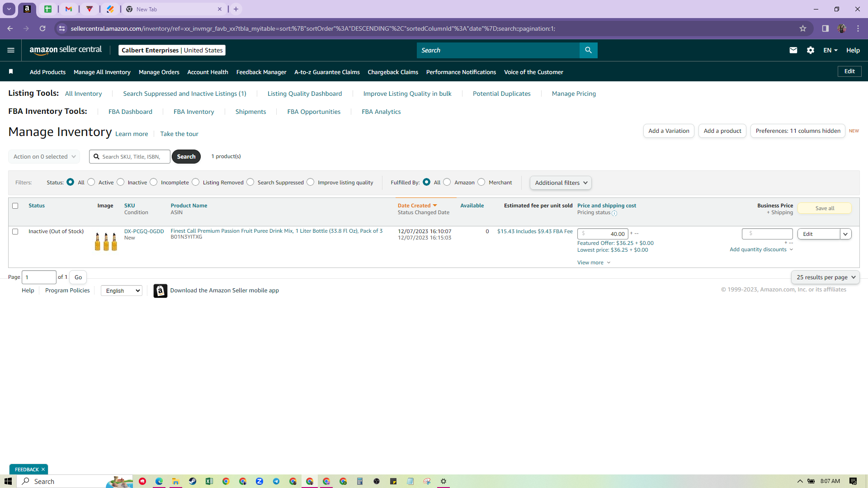Filter by Fulfilled By Merchant
The height and width of the screenshot is (488, 868).
pos(481,182)
